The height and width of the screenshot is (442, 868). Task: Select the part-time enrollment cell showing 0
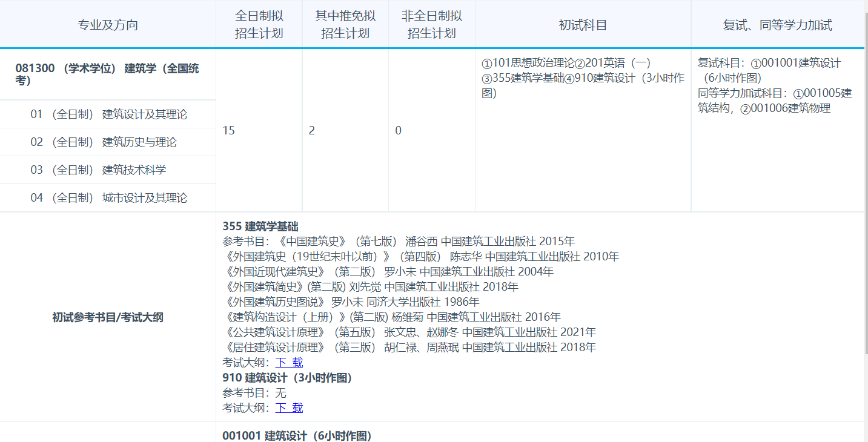point(431,130)
